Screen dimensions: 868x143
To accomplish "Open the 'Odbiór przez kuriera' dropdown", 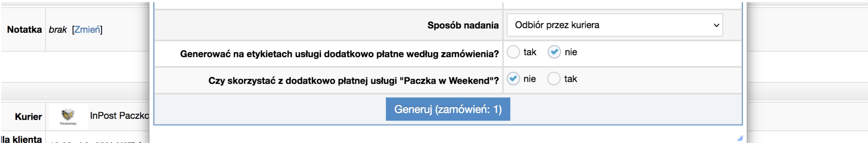I will tap(615, 25).
